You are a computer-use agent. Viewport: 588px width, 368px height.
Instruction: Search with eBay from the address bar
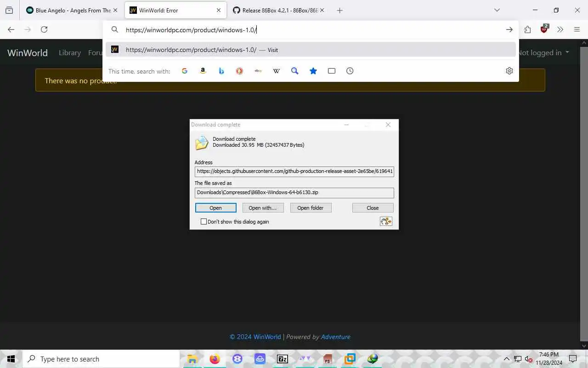point(258,71)
